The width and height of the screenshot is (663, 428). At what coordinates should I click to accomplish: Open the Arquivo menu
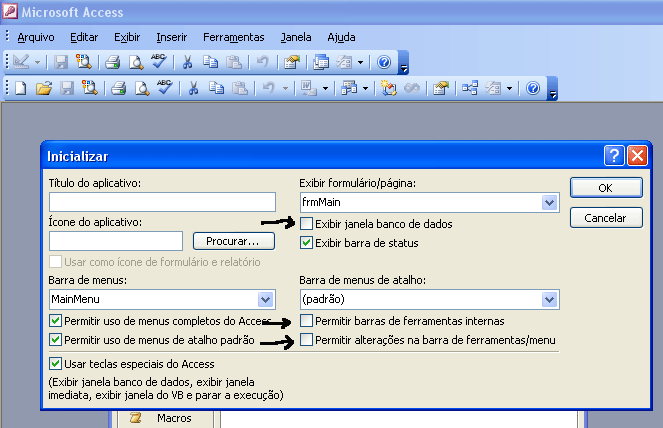36,37
